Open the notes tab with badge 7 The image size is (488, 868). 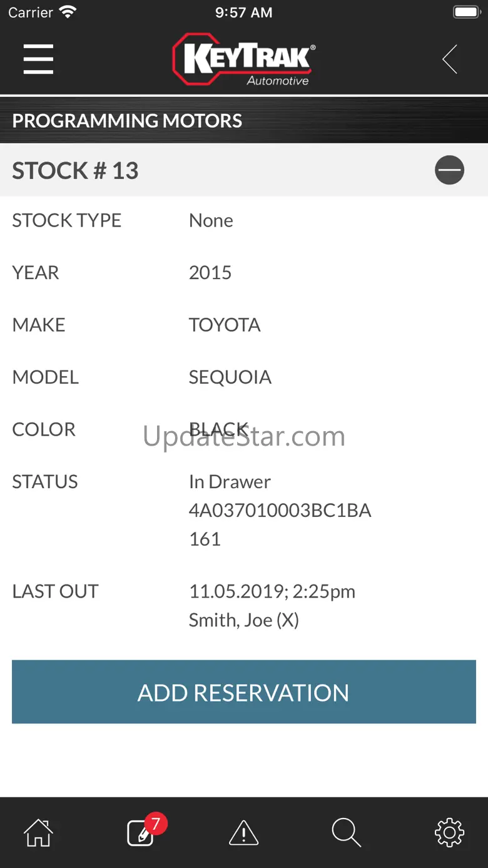point(141,833)
